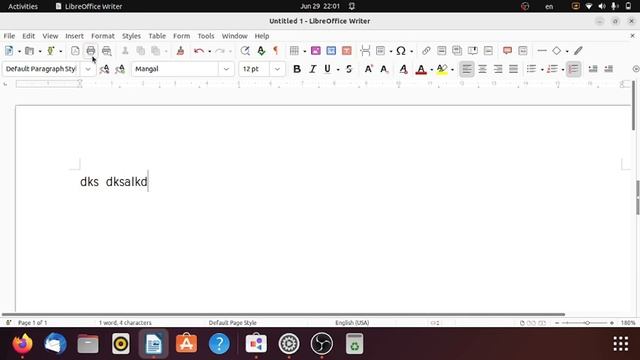Click English (USA) language in status bar

pos(352,323)
